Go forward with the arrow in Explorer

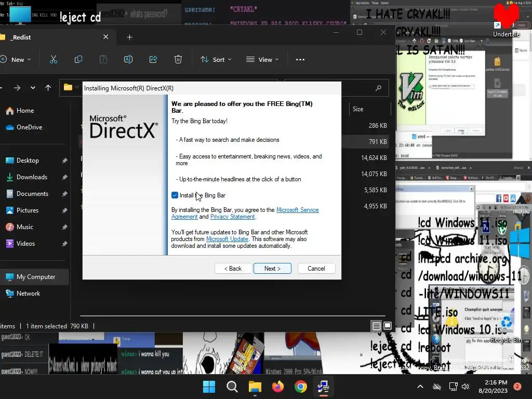point(17,88)
